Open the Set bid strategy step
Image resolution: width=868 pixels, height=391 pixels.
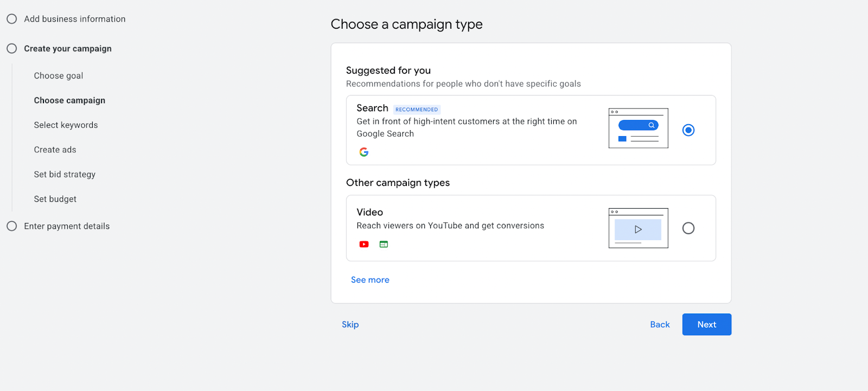click(64, 174)
